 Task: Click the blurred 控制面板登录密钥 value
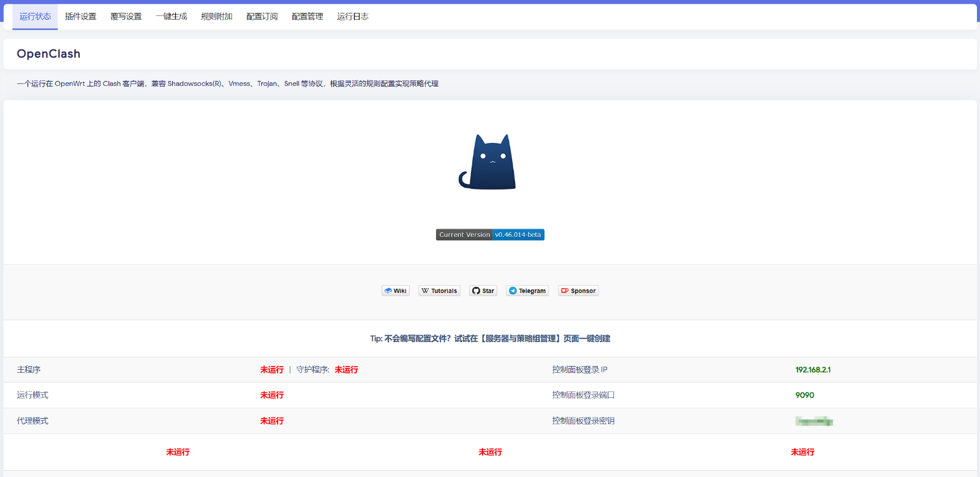pos(814,421)
